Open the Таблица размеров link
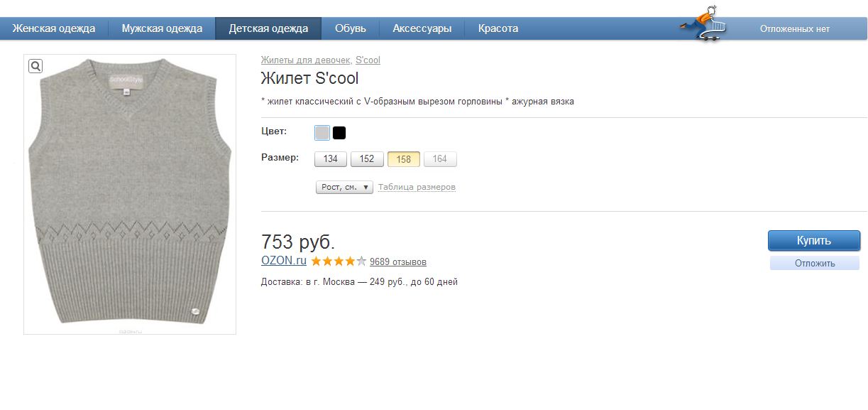Viewport: 868px width, 410px height. click(417, 187)
